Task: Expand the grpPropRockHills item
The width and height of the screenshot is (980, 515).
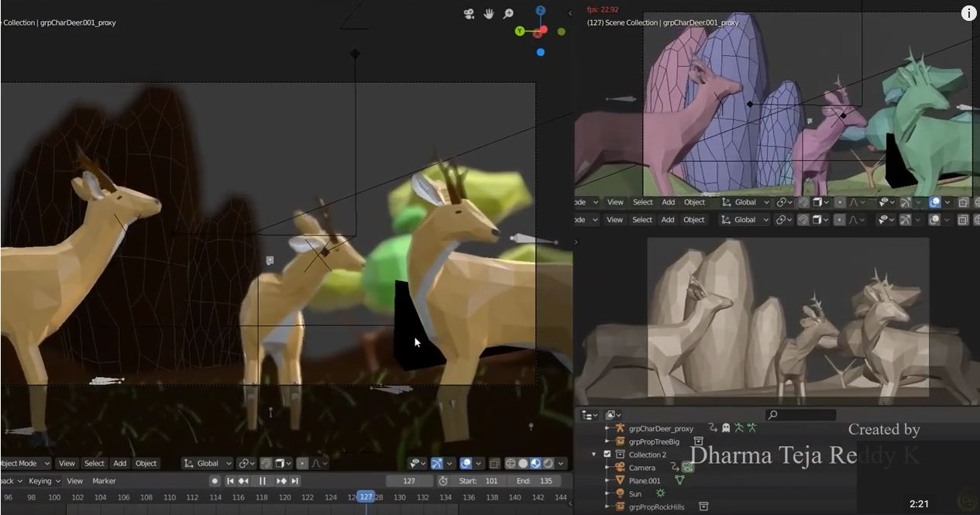Action: pos(607,506)
